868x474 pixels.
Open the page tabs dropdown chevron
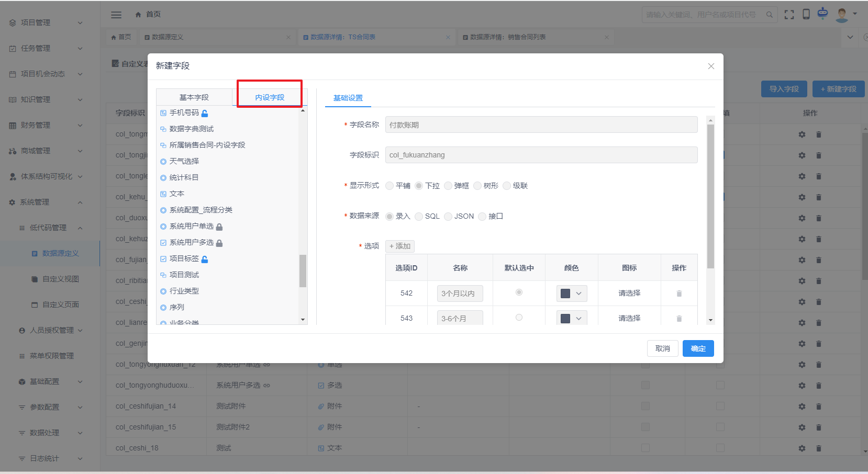pos(850,37)
